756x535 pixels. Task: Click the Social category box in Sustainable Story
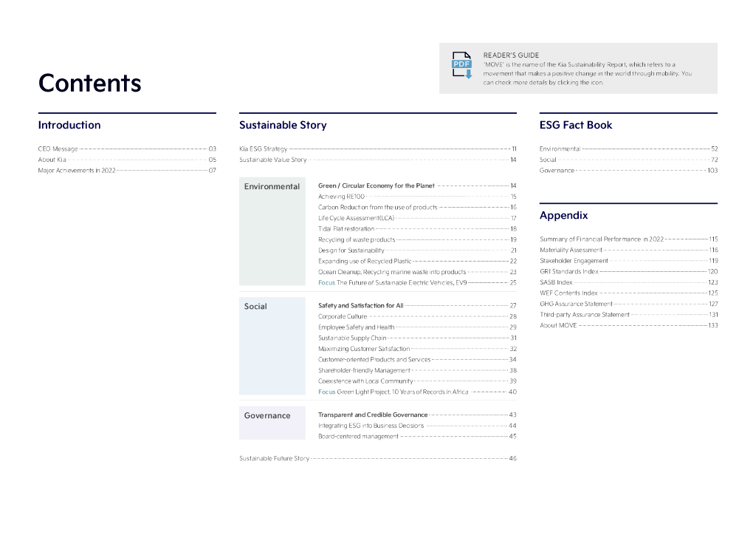[272, 346]
